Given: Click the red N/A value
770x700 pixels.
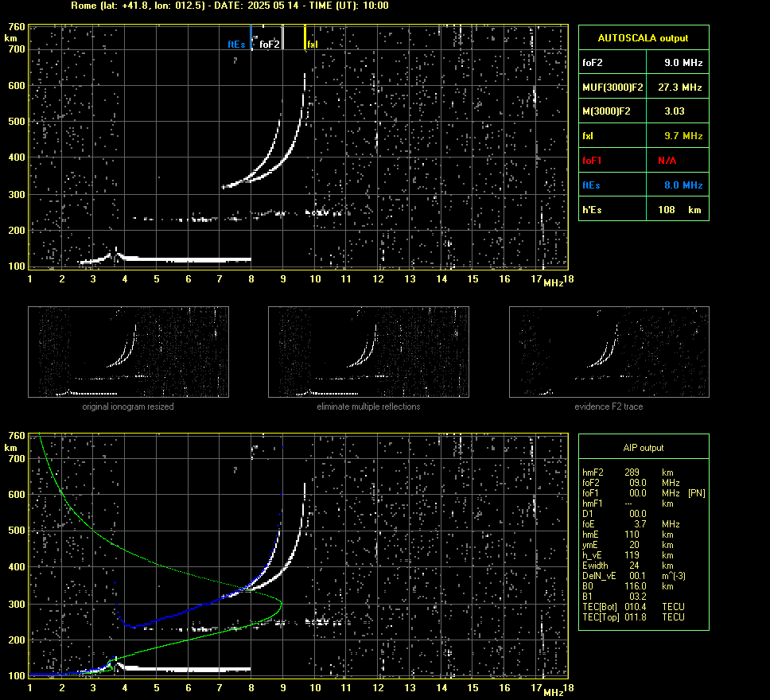Looking at the screenshot, I should (667, 161).
